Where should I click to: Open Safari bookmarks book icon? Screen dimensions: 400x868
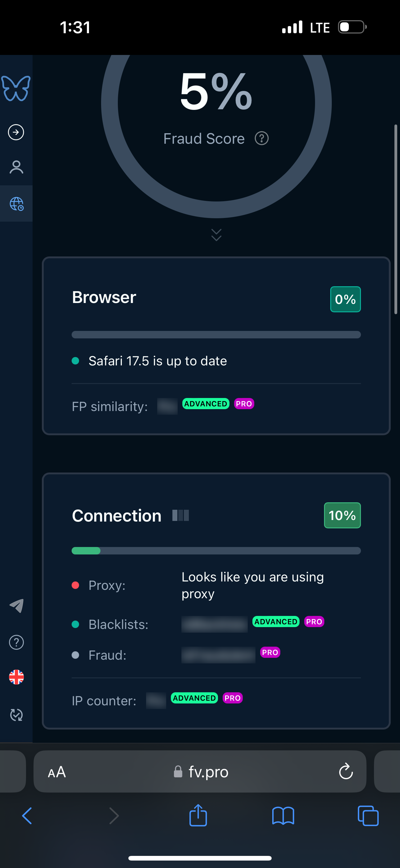point(283,816)
